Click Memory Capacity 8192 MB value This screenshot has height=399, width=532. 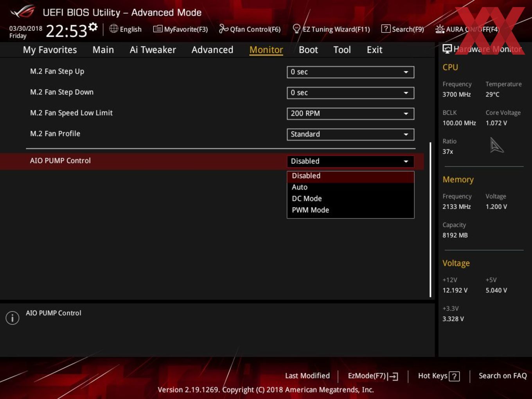tap(455, 235)
